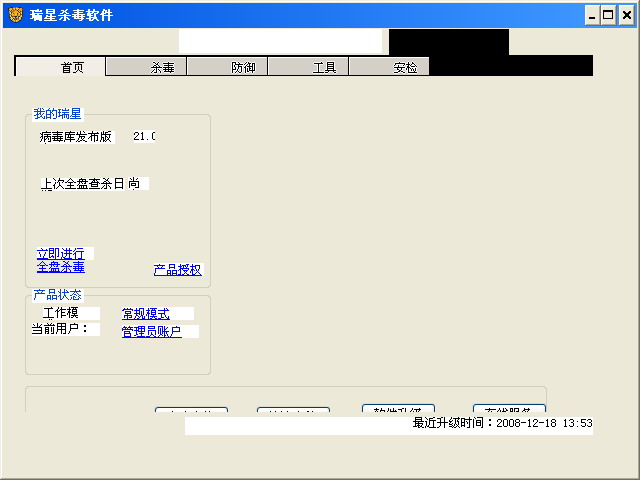Click the 最近升级时间 2008-12-18 status text

pyautogui.click(x=502, y=423)
